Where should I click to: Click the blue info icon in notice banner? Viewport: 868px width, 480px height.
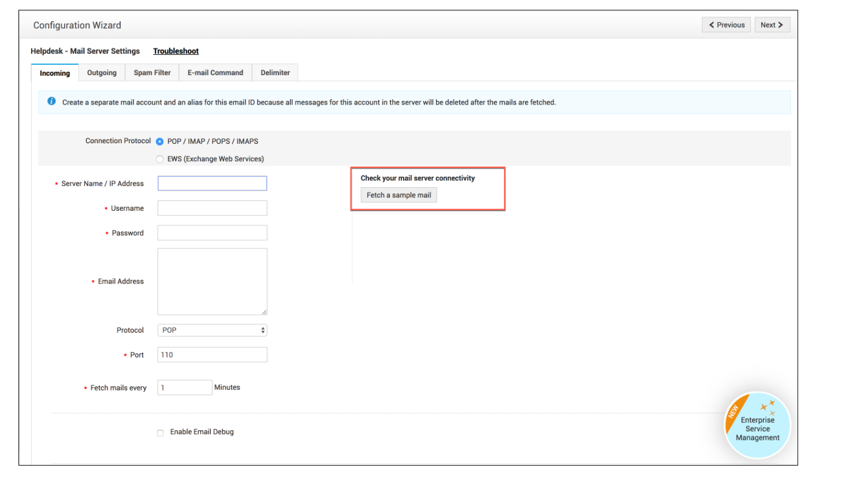(x=51, y=102)
